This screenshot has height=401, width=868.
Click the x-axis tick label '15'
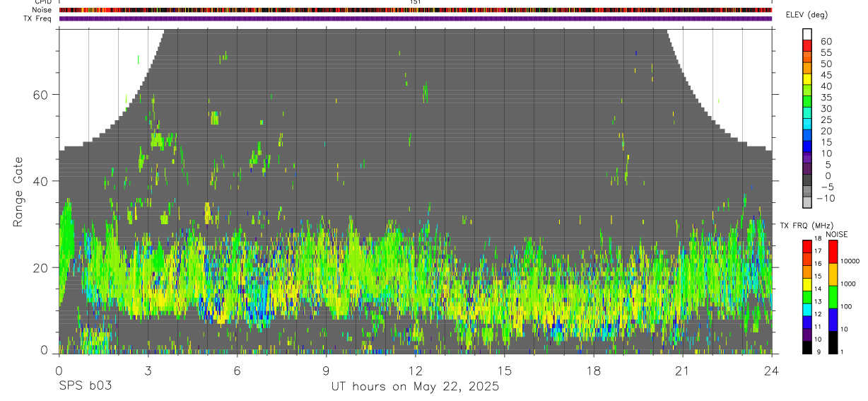(x=505, y=370)
